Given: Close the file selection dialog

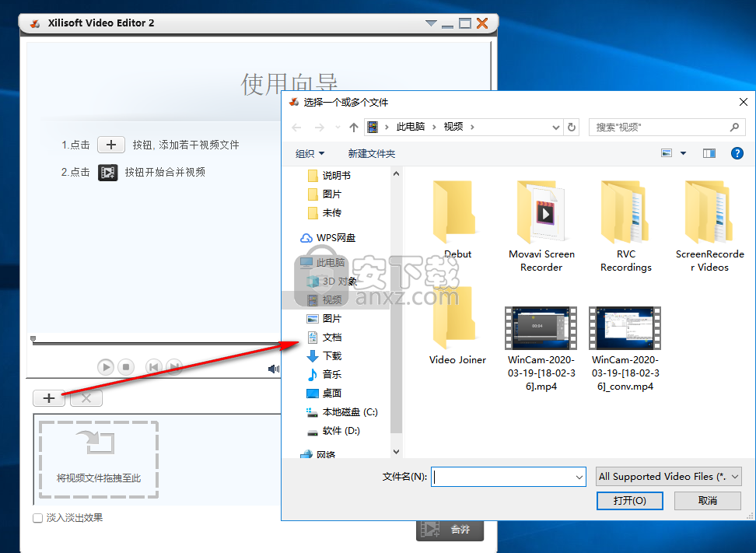Looking at the screenshot, I should 743,102.
